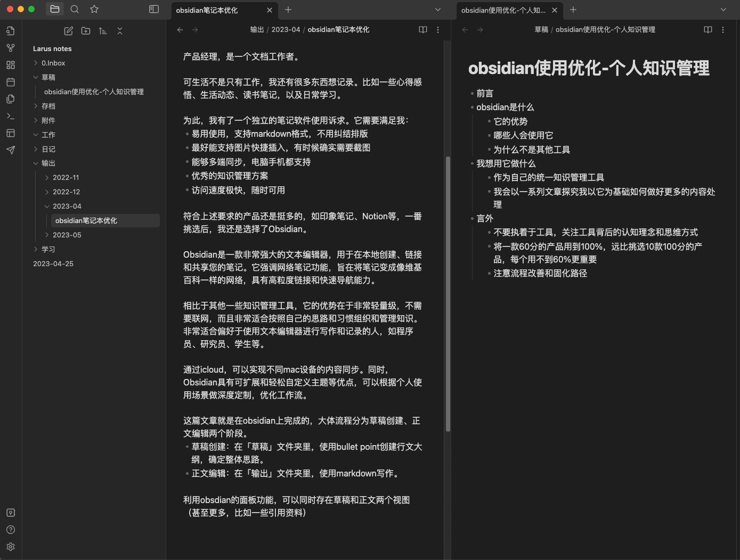Toggle reading view in right pane
Screen dimensions: 740x560
[x=708, y=30]
